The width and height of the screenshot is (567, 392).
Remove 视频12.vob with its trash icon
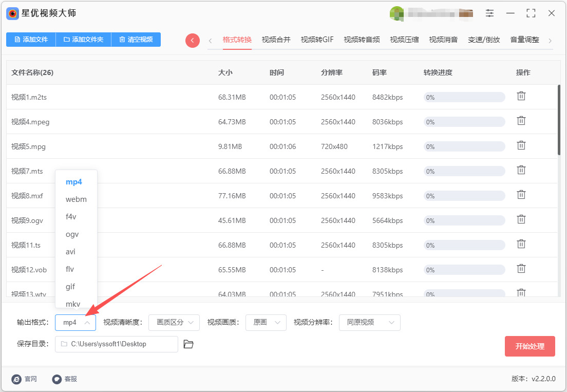pyautogui.click(x=521, y=269)
